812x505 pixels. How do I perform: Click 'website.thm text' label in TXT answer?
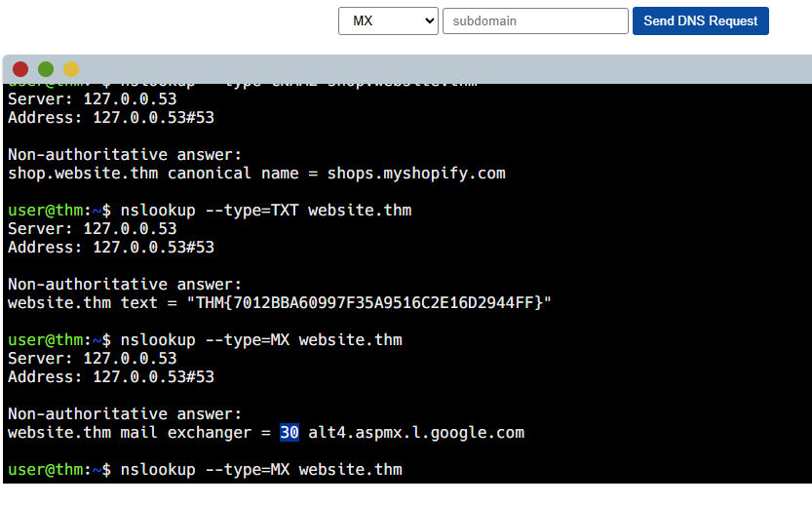coord(78,303)
